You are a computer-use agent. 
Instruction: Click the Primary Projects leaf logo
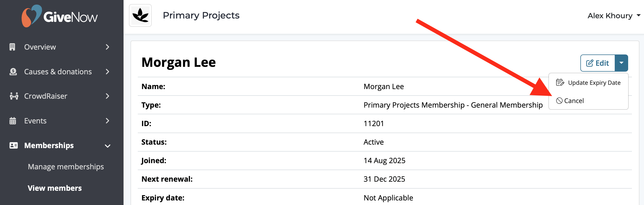click(140, 15)
